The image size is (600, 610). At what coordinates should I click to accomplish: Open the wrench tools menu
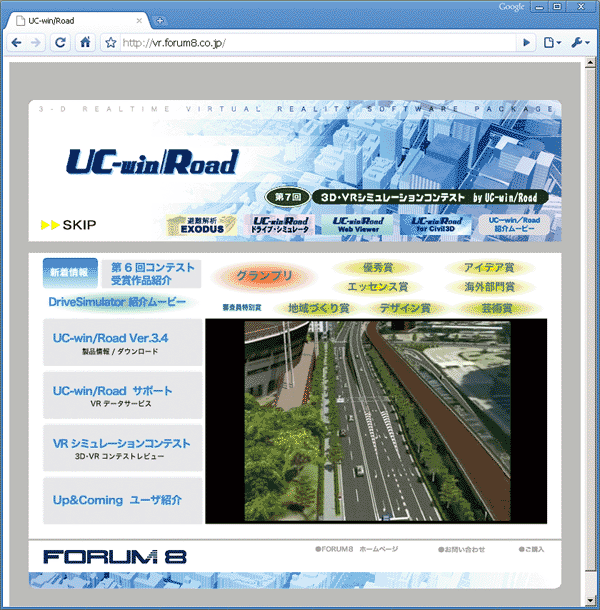[580, 42]
